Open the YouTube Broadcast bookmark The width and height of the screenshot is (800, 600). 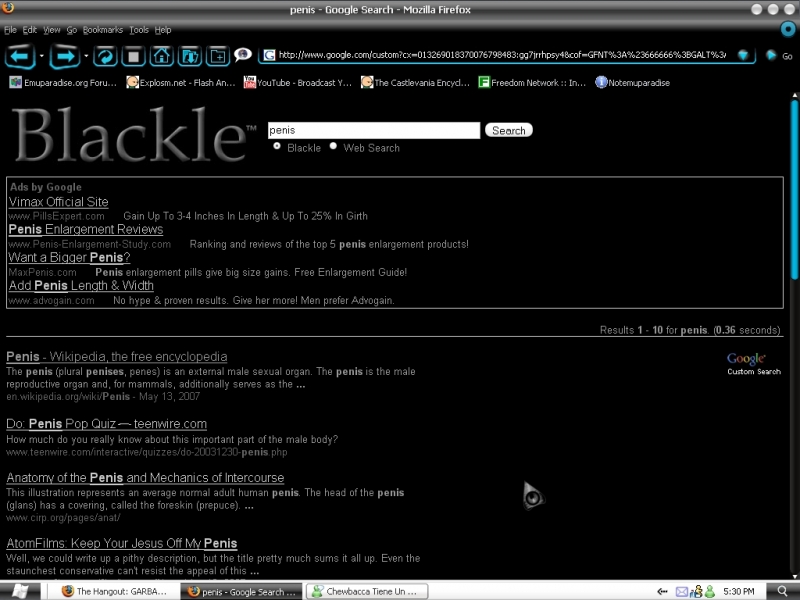[298, 83]
